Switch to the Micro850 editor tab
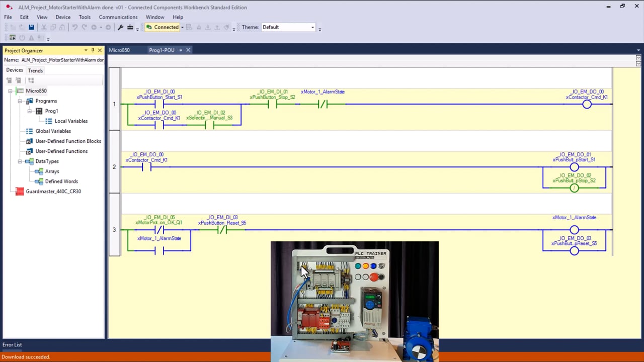 [120, 50]
